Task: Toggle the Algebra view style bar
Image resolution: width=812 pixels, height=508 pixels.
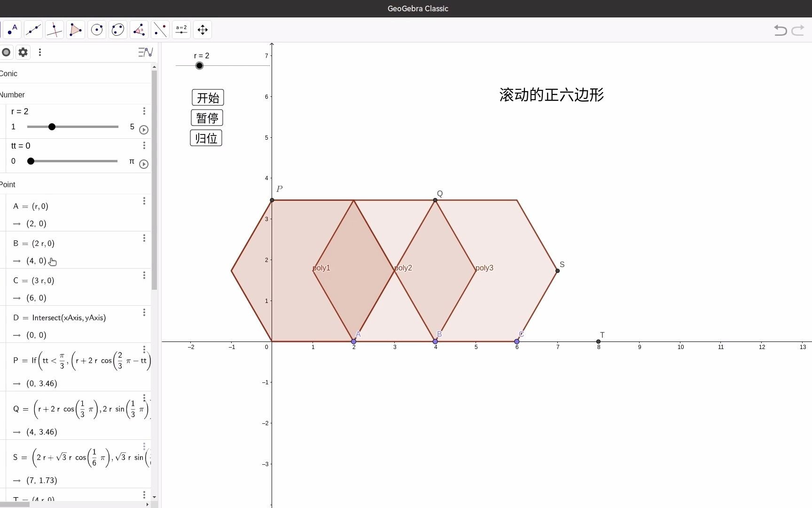Action: (x=146, y=52)
